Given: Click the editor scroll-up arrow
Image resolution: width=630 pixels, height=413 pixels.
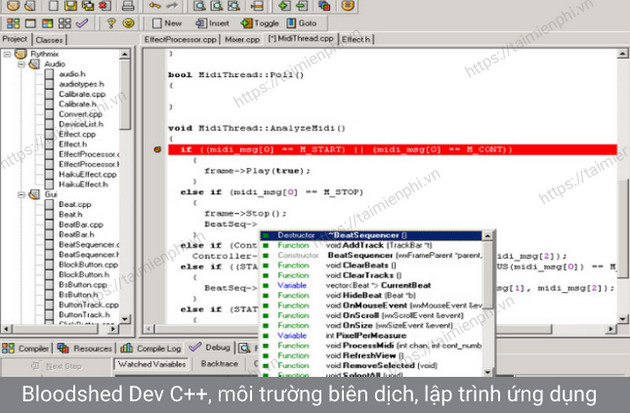Looking at the screenshot, I should point(623,53).
